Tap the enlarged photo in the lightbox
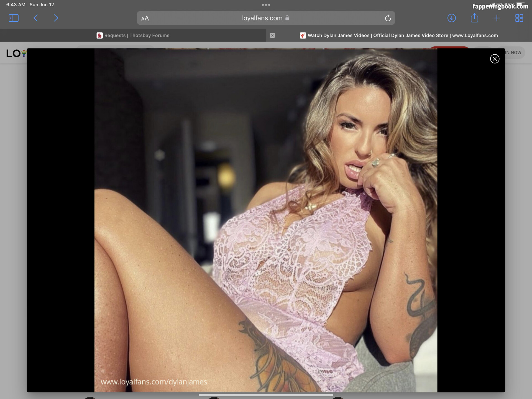The width and height of the screenshot is (532, 399). click(x=265, y=220)
